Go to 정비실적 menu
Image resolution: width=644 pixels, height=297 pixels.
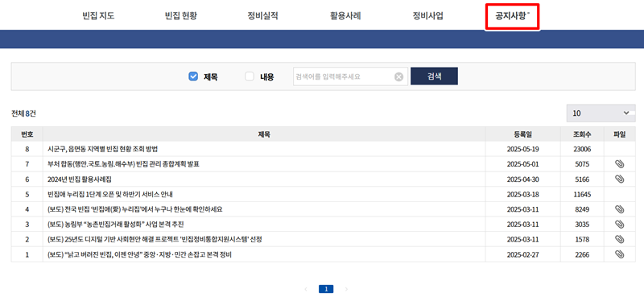click(263, 16)
